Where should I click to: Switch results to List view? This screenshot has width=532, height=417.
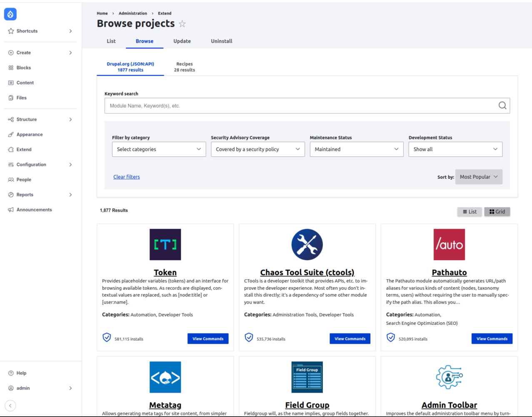(470, 211)
